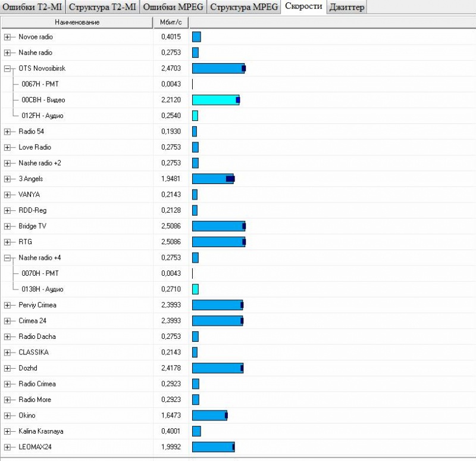Expand the Dozhd channel node
This screenshot has height=461, width=476.
pyautogui.click(x=8, y=368)
